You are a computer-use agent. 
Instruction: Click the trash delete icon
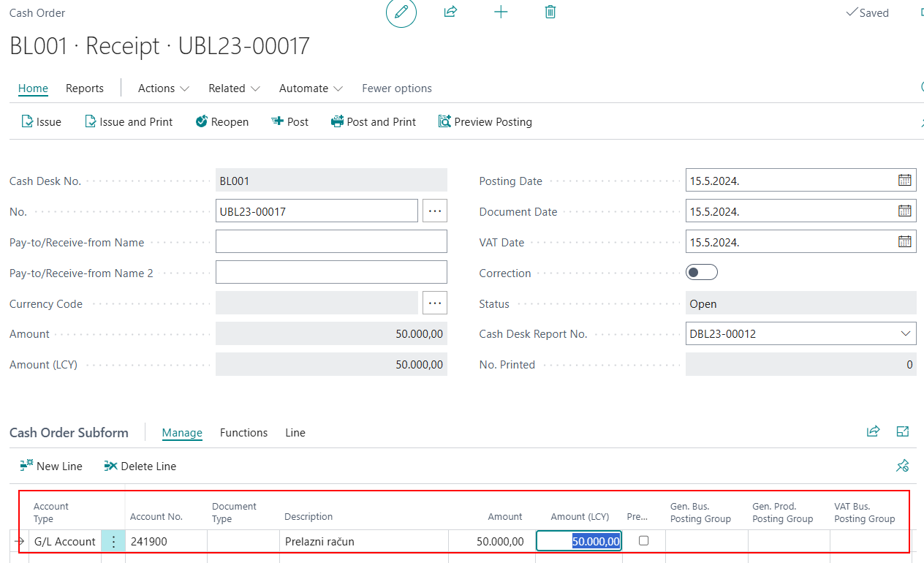pos(550,12)
